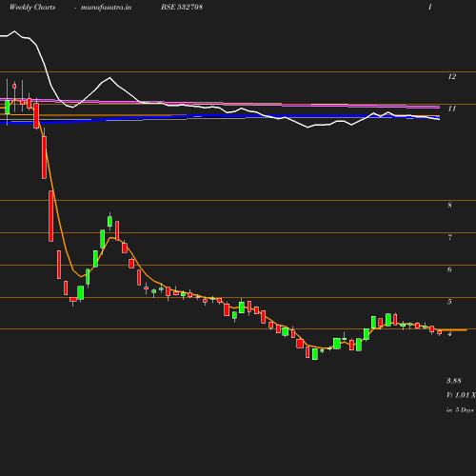The image size is (476, 476).
Task: Click the lowest green candle at the chart bottom
Action: coord(315,354)
